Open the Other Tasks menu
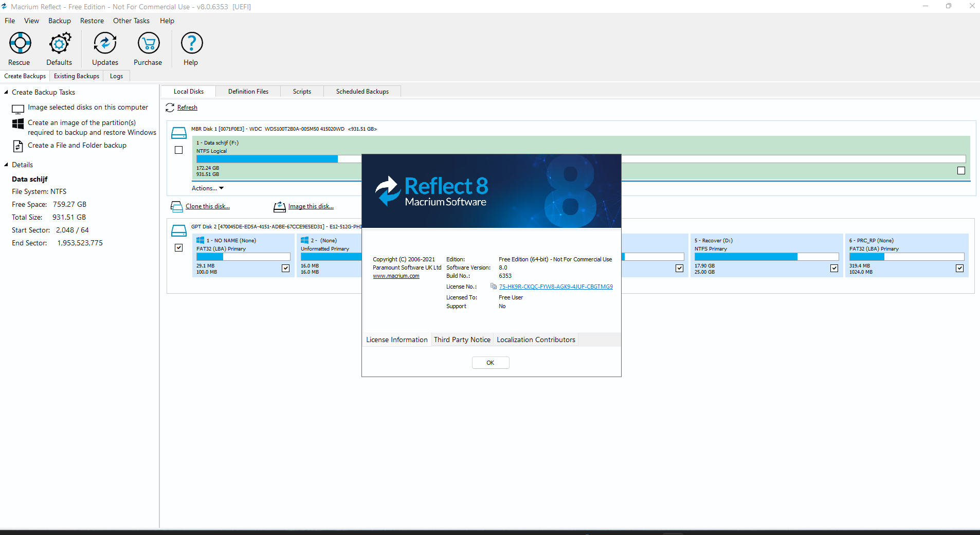980x535 pixels. pos(131,21)
